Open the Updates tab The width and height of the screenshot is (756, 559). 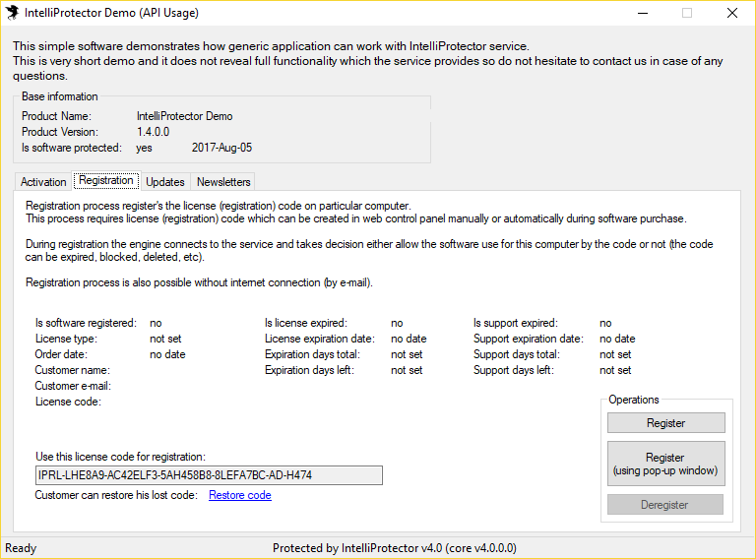165,182
